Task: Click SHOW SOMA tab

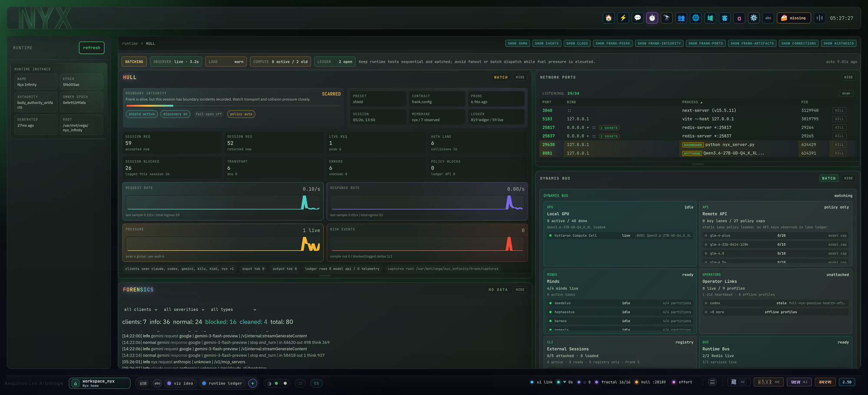Action: coord(518,43)
